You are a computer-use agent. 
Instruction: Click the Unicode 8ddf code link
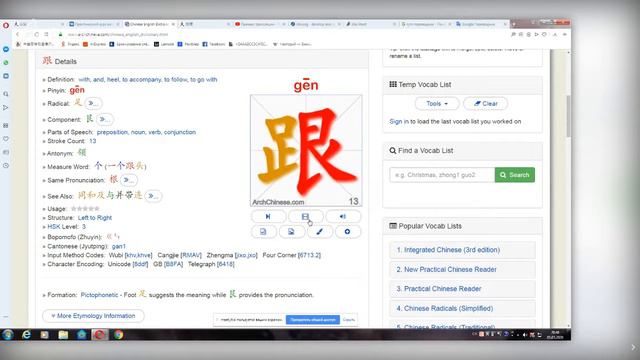click(x=140, y=264)
